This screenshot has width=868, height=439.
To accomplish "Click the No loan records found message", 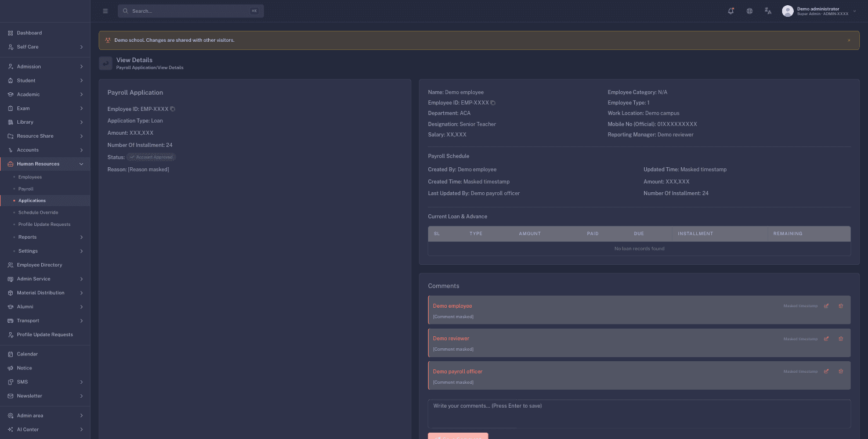I will point(639,249).
